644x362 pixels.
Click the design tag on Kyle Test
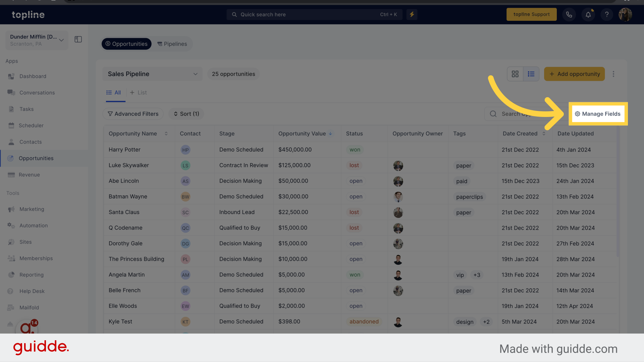point(465,322)
